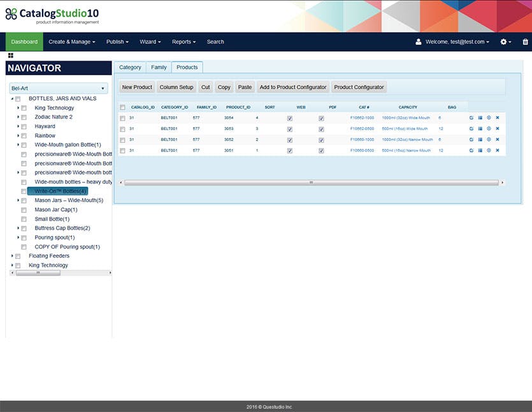
Task: Select the row checkbox for product 3052
Action: click(122, 140)
